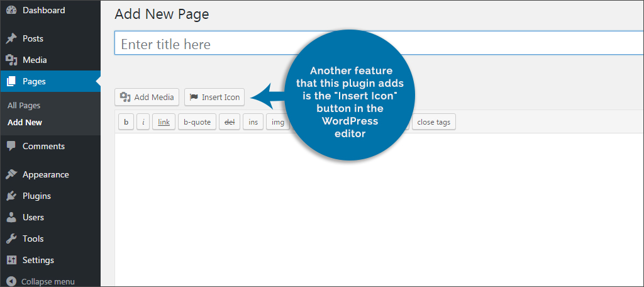
Task: Click the Posts pushpin icon
Action: point(11,38)
